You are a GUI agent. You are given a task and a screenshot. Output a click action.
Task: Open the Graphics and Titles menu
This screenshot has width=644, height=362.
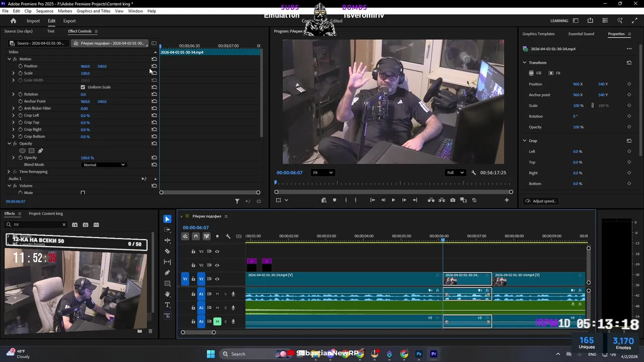[x=94, y=11]
